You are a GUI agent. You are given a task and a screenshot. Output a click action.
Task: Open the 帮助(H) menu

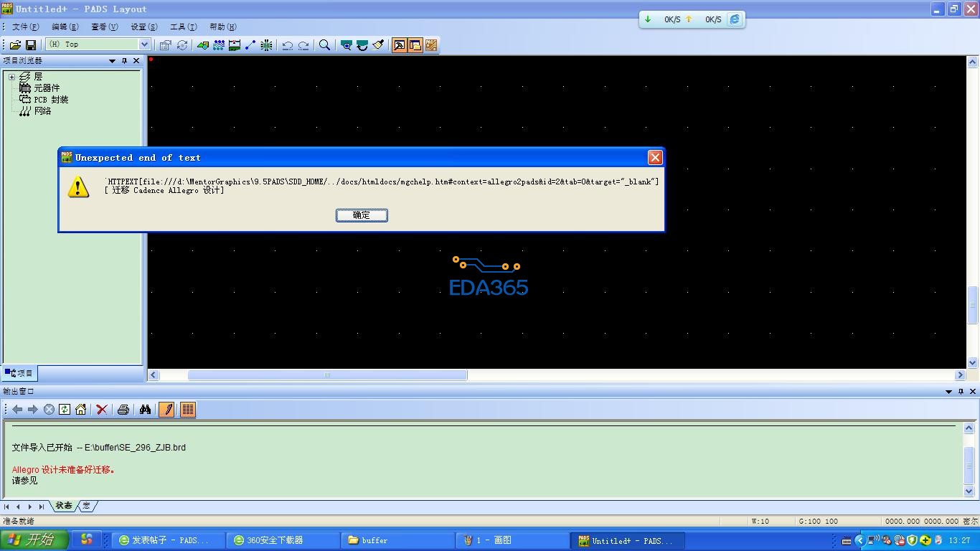pyautogui.click(x=223, y=27)
